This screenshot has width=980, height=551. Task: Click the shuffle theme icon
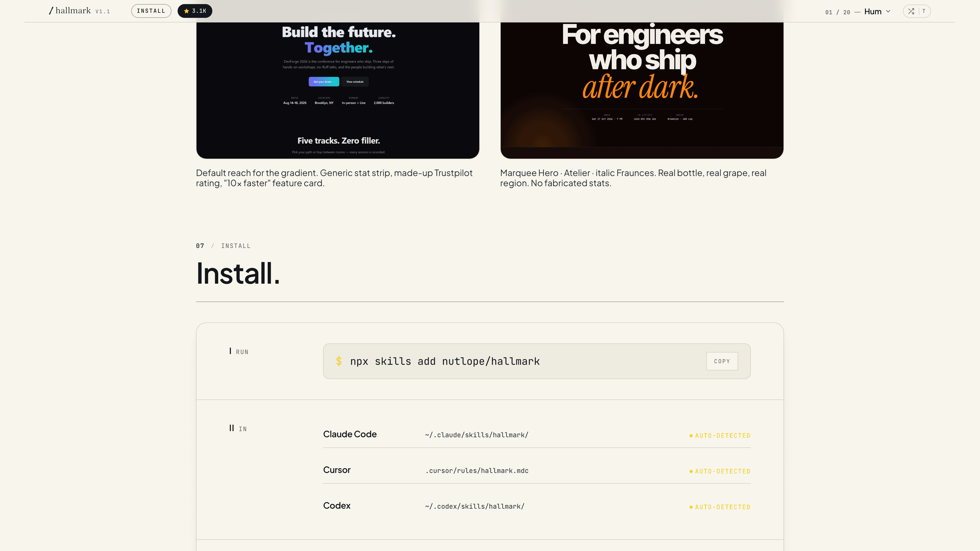pyautogui.click(x=911, y=11)
